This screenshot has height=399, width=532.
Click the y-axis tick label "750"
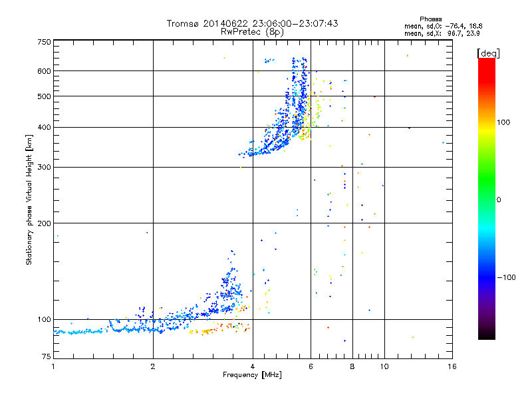pyautogui.click(x=44, y=42)
